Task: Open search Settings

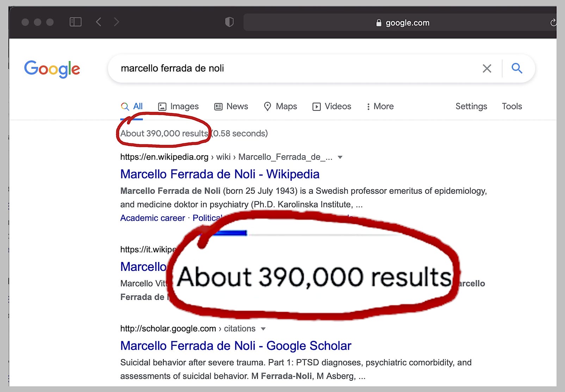Action: (471, 106)
